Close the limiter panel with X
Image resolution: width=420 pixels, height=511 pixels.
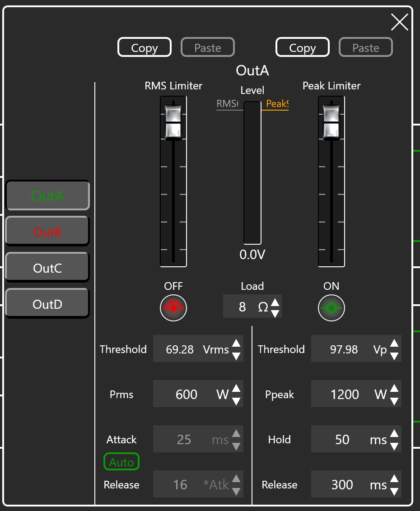pos(399,22)
